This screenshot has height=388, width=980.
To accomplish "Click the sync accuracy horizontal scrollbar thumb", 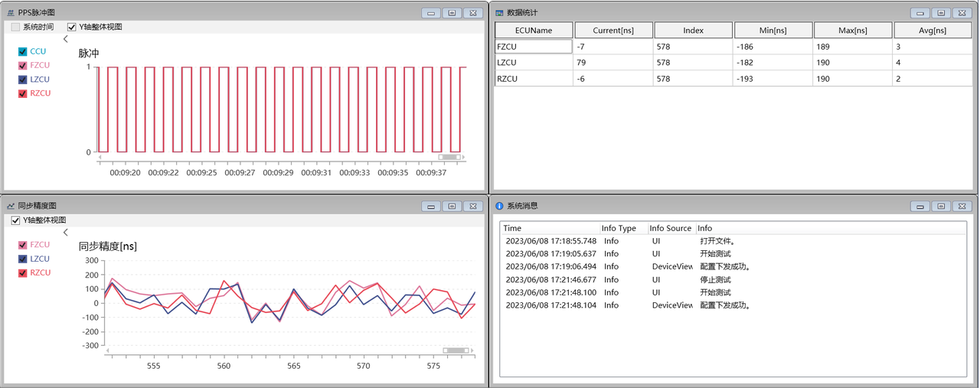I will point(456,351).
